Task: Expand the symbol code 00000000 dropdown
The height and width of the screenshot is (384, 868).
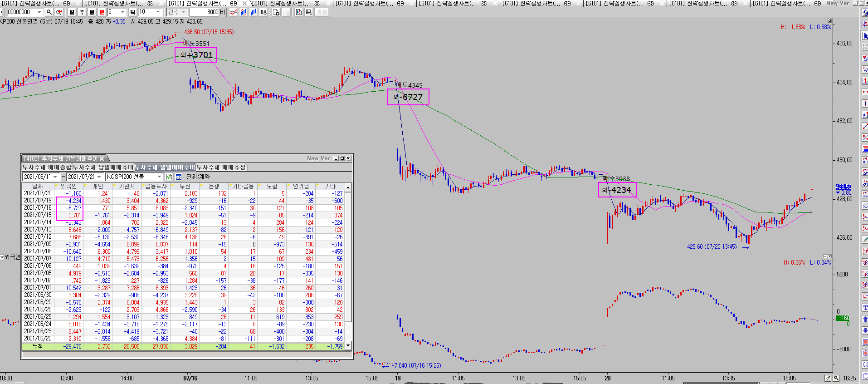Action: point(39,12)
